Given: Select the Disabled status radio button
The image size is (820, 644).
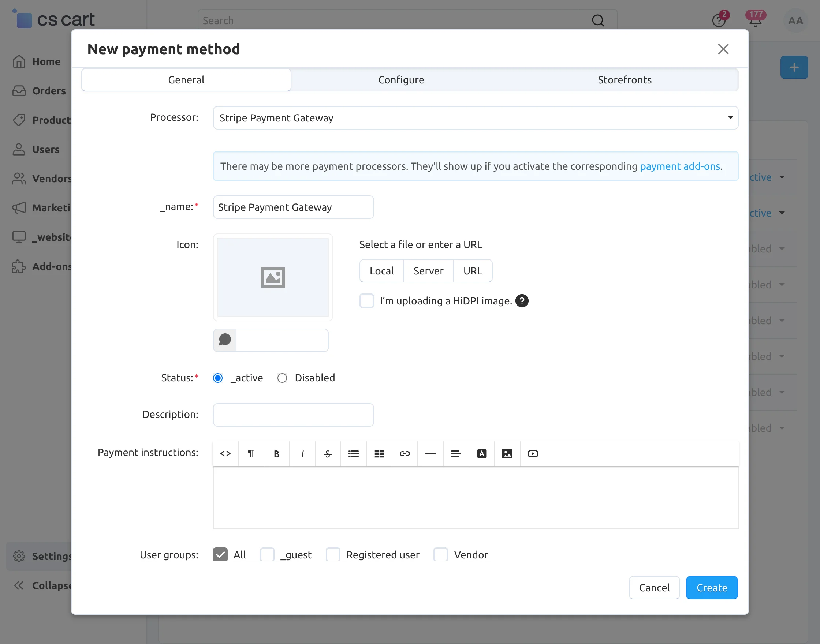Looking at the screenshot, I should pyautogui.click(x=282, y=378).
